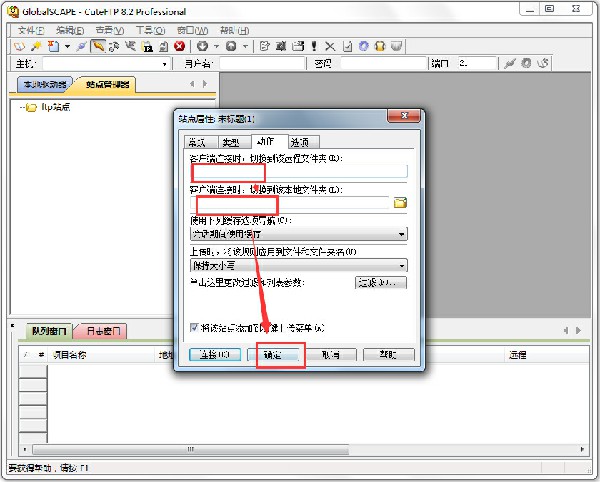The height and width of the screenshot is (482, 600).
Task: Switch to the 类型 tab in dialog
Action: (231, 142)
